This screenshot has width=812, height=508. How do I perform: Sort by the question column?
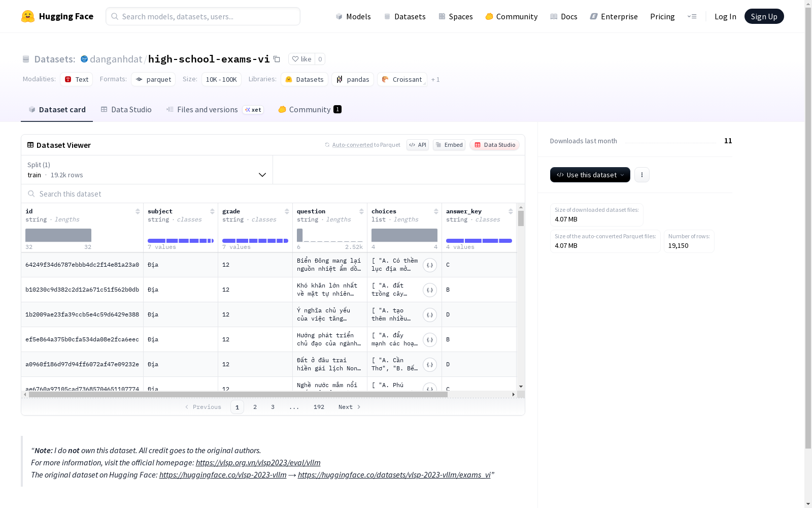361,211
